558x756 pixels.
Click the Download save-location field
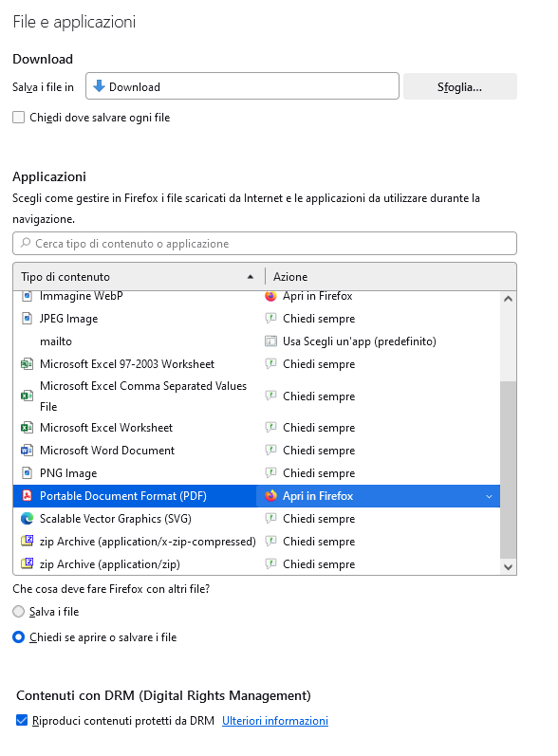tap(242, 86)
